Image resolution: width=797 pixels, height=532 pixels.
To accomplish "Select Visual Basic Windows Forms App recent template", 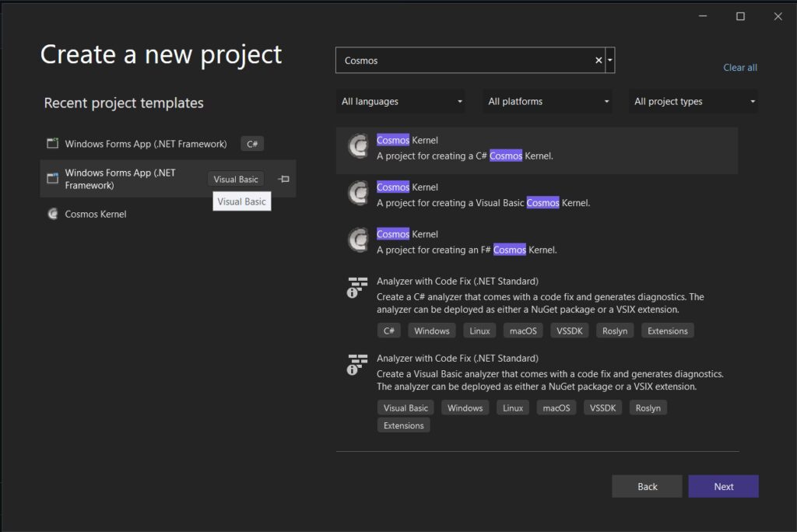I will coord(121,179).
